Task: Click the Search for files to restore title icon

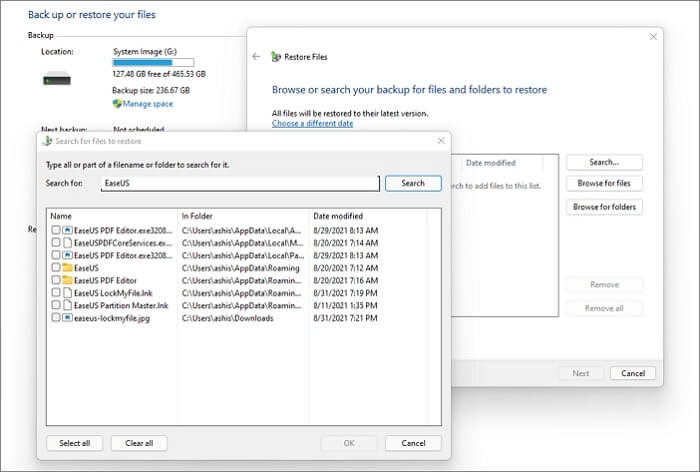Action: 46,141
